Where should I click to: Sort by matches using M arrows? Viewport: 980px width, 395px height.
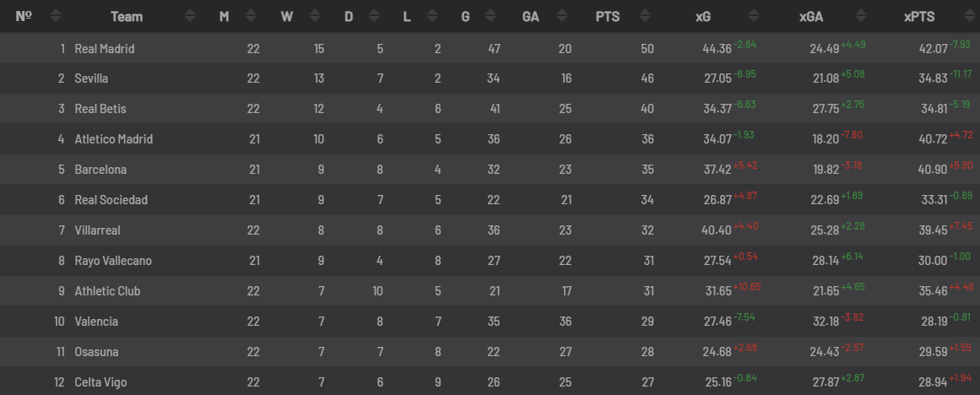pos(252,17)
